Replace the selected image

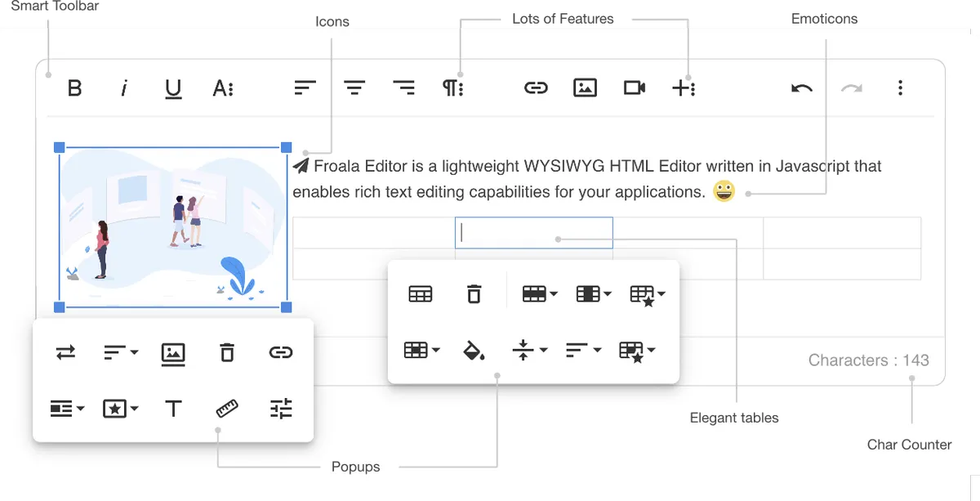[x=65, y=352]
